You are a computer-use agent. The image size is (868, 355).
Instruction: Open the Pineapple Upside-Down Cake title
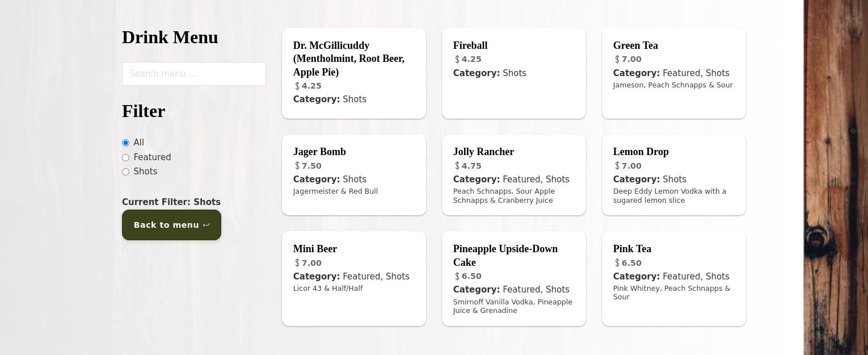[505, 256]
